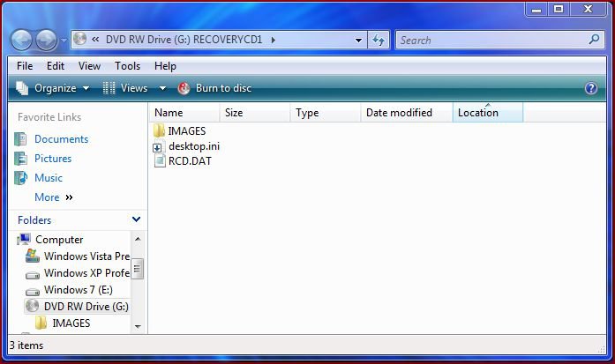Select the RCD.DAT file

183,161
